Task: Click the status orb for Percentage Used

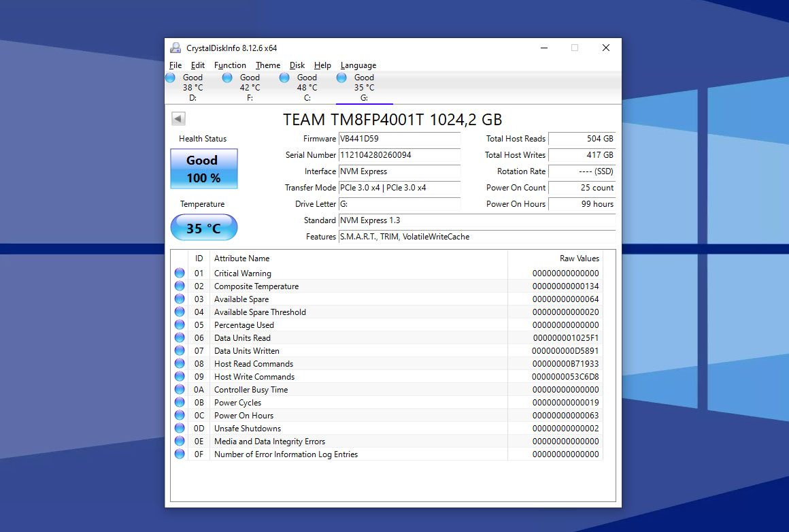Action: point(180,325)
